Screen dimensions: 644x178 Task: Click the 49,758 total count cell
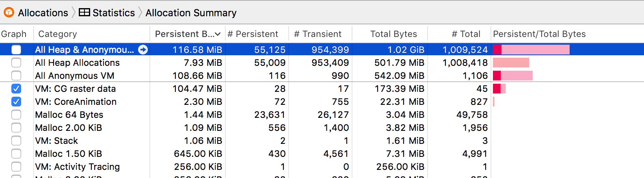472,115
